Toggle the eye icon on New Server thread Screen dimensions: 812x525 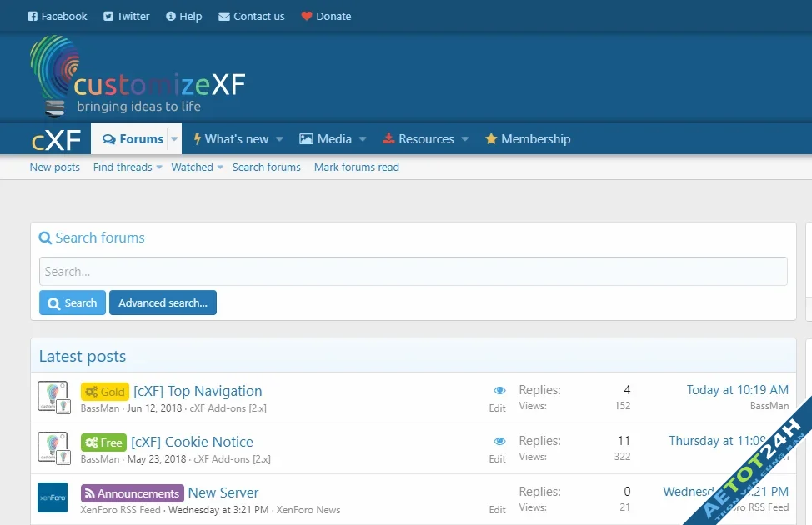tap(499, 491)
